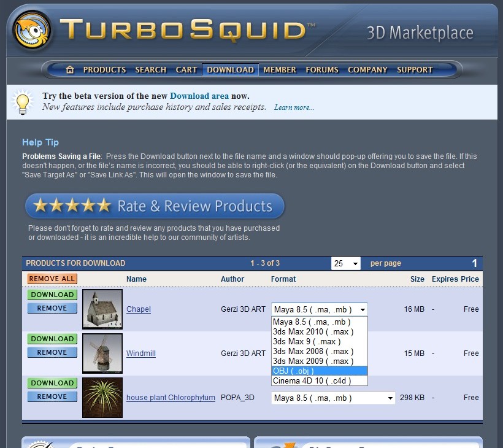Click the 'Learn more...' link

point(294,107)
